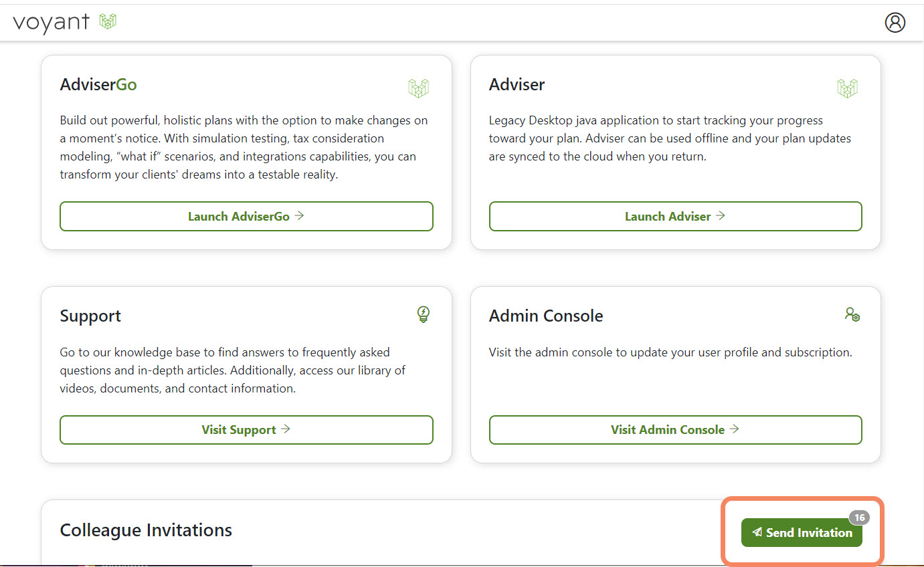Click the user-gear icon in Admin Console card

click(x=852, y=314)
